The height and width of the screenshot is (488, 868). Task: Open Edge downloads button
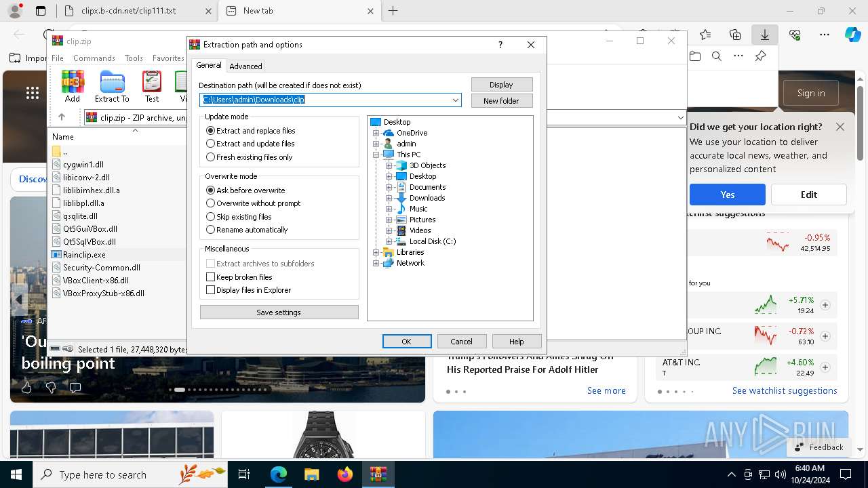765,35
